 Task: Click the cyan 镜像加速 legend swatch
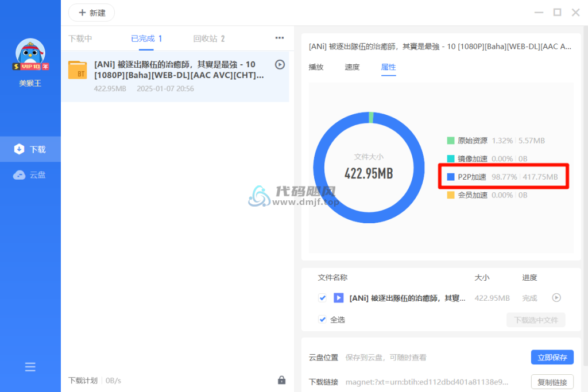451,158
